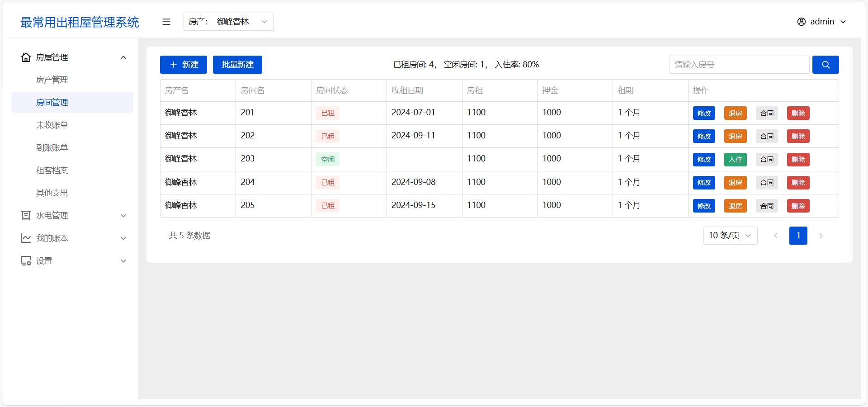This screenshot has height=407, width=868.
Task: Click 退房 for room 202
Action: point(736,136)
